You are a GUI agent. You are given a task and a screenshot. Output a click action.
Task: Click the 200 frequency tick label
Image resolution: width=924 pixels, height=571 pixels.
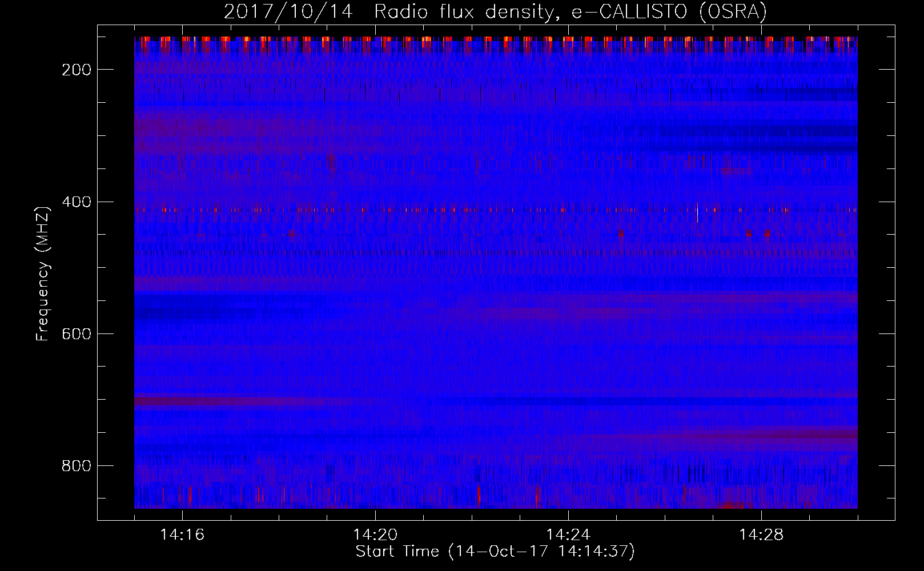[76, 70]
